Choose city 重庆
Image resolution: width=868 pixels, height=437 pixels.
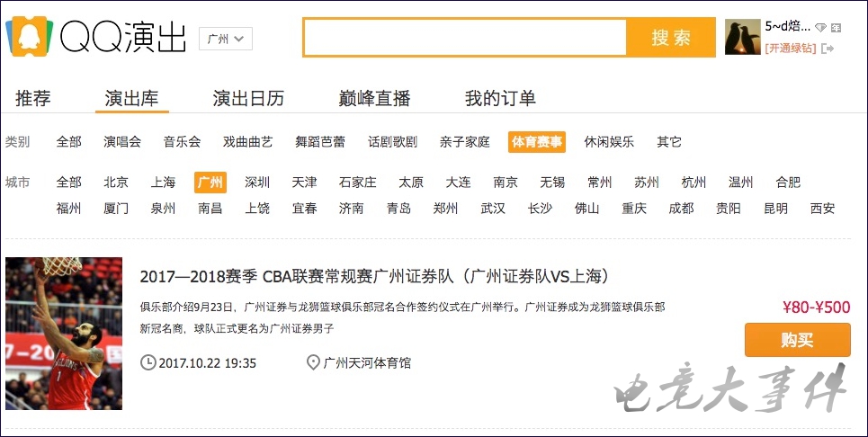click(x=634, y=209)
